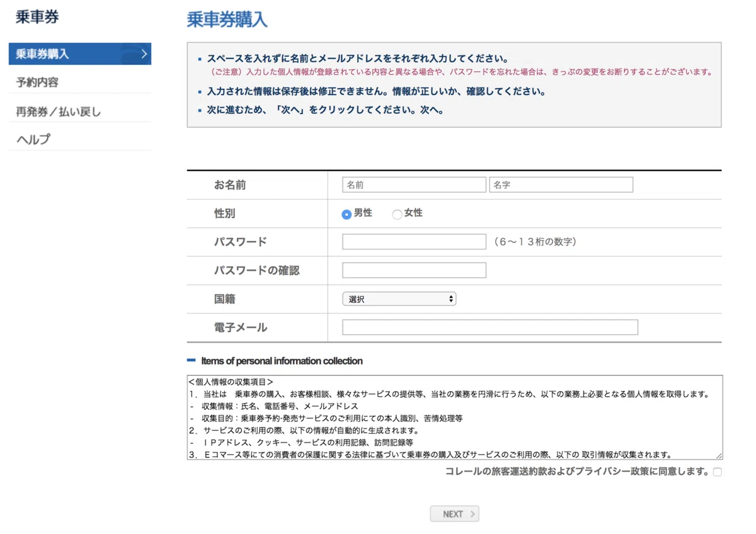Select the 男性 radio button
756x534 pixels.
346,214
